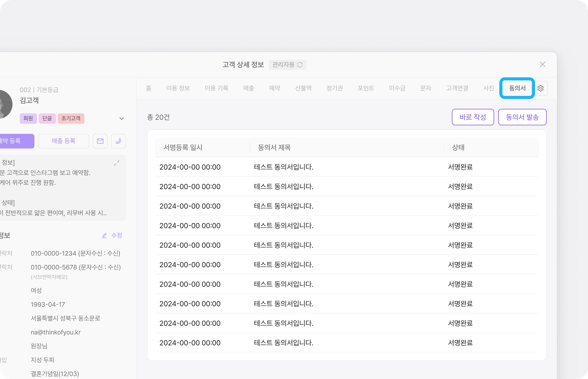Click the 동의서 발송 button
Image resolution: width=588 pixels, height=379 pixels.
click(x=522, y=117)
